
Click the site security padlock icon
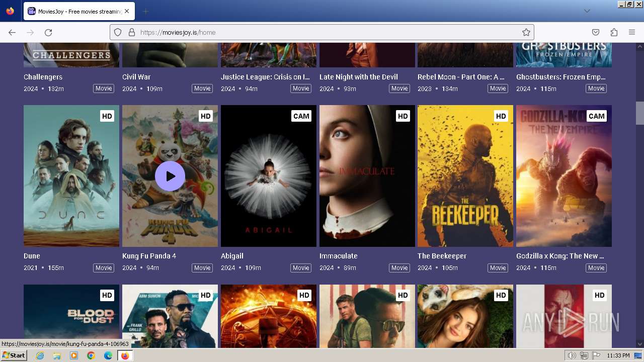(x=132, y=32)
